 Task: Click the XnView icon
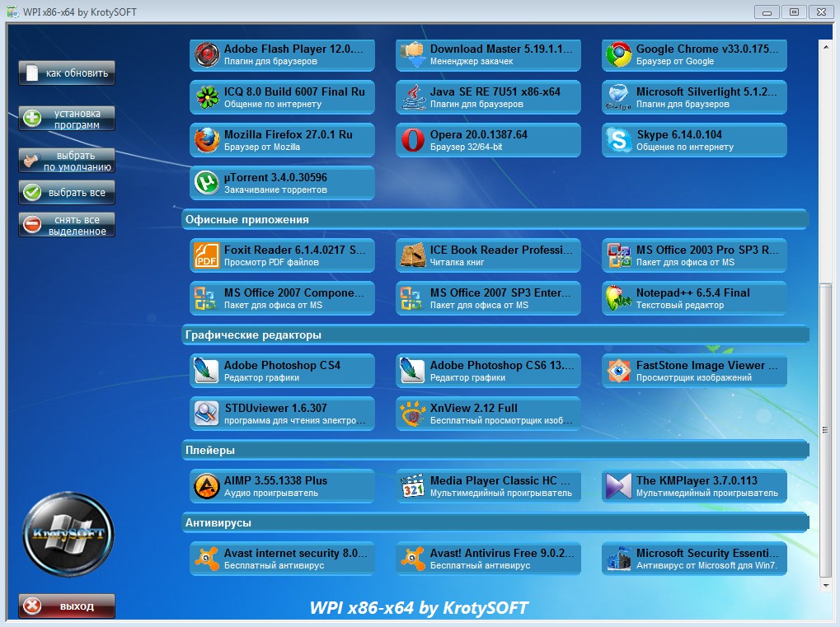(413, 414)
